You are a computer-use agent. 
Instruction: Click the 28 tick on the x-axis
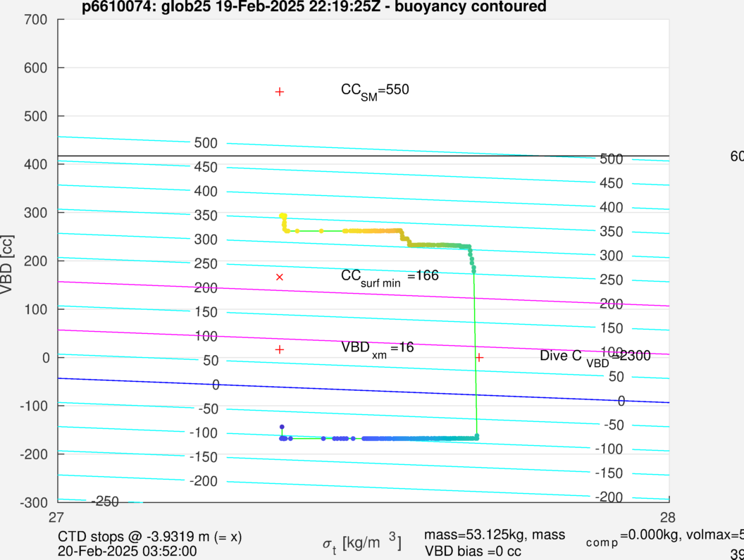[x=668, y=516]
